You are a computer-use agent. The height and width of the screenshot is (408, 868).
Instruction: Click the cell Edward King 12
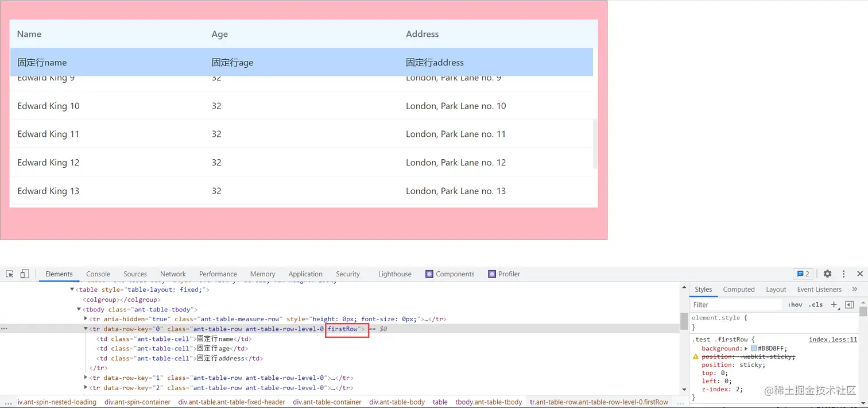(49, 163)
